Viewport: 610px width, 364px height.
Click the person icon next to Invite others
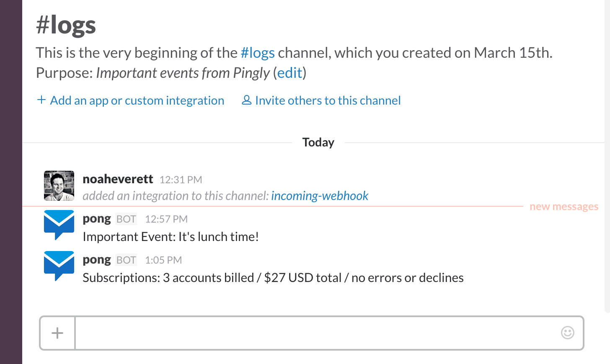(246, 100)
